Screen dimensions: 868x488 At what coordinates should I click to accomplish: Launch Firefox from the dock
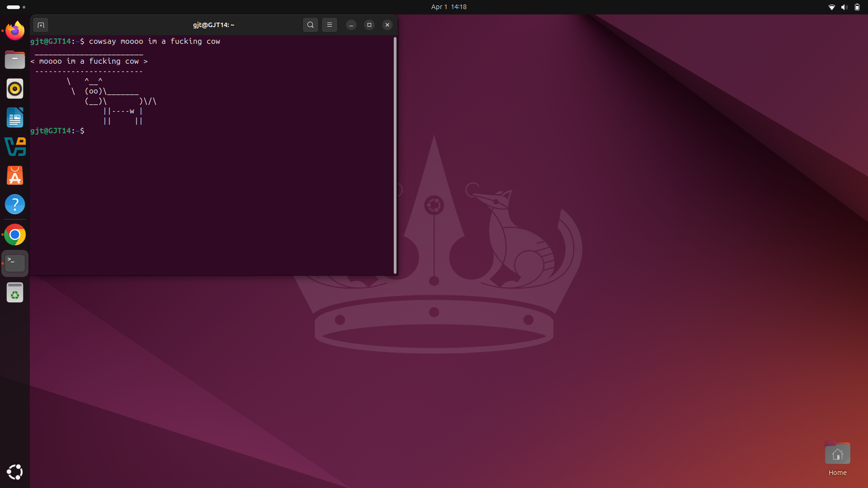pyautogui.click(x=15, y=31)
